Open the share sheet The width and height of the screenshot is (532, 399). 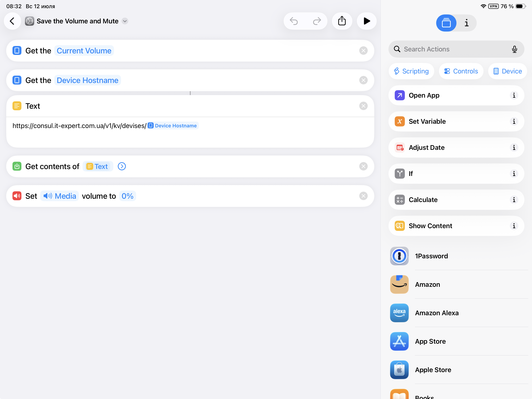[342, 21]
